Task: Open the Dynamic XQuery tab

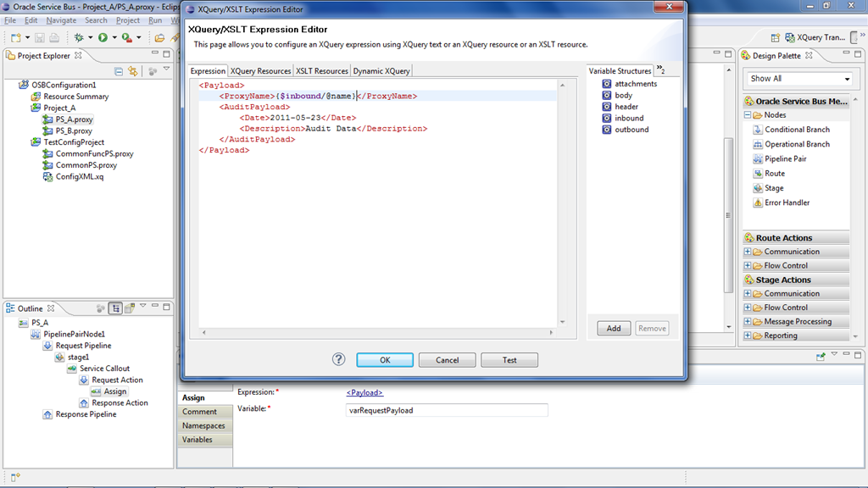Action: coord(381,71)
